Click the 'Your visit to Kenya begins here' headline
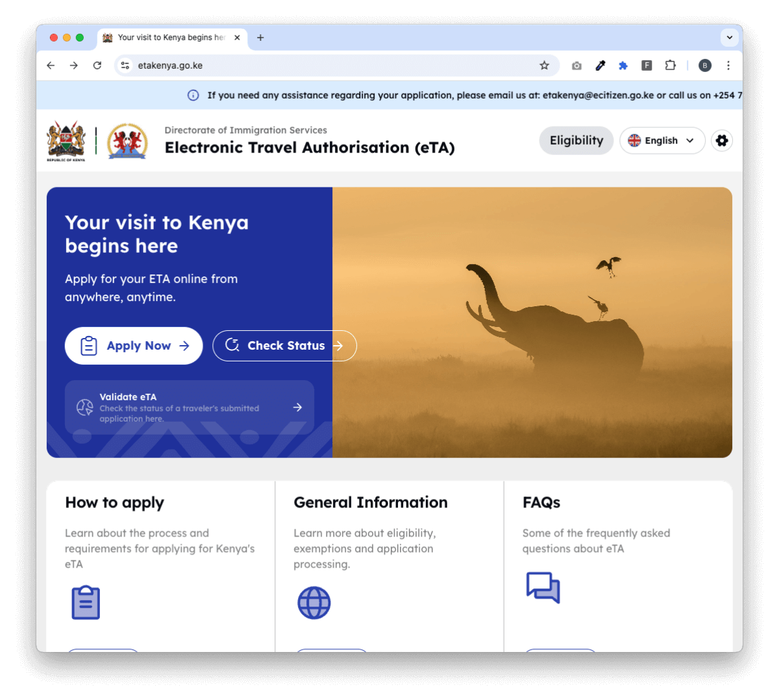Image resolution: width=779 pixels, height=700 pixels. coord(157,234)
